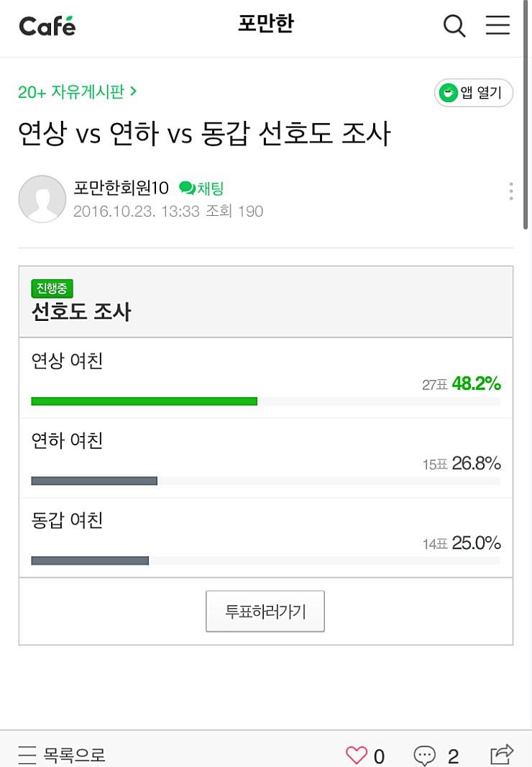This screenshot has height=767, width=532.
Task: Click the author profile avatar
Action: (x=42, y=199)
